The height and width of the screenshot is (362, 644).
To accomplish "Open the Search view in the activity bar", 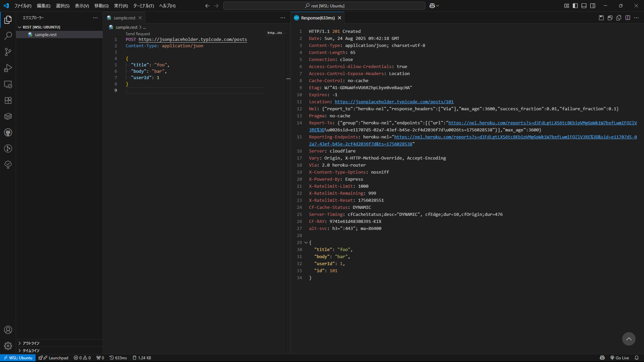I will click(8, 36).
